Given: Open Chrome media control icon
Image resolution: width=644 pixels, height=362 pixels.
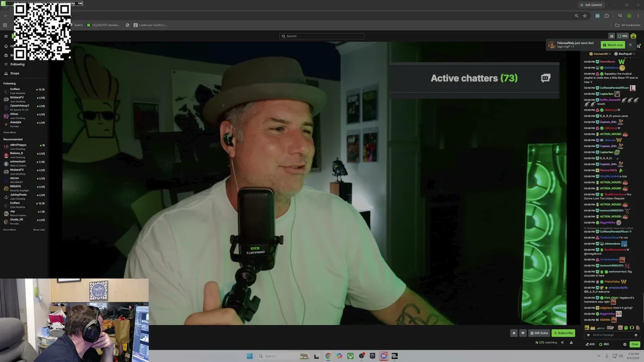Looking at the screenshot, I should pyautogui.click(x=619, y=16).
